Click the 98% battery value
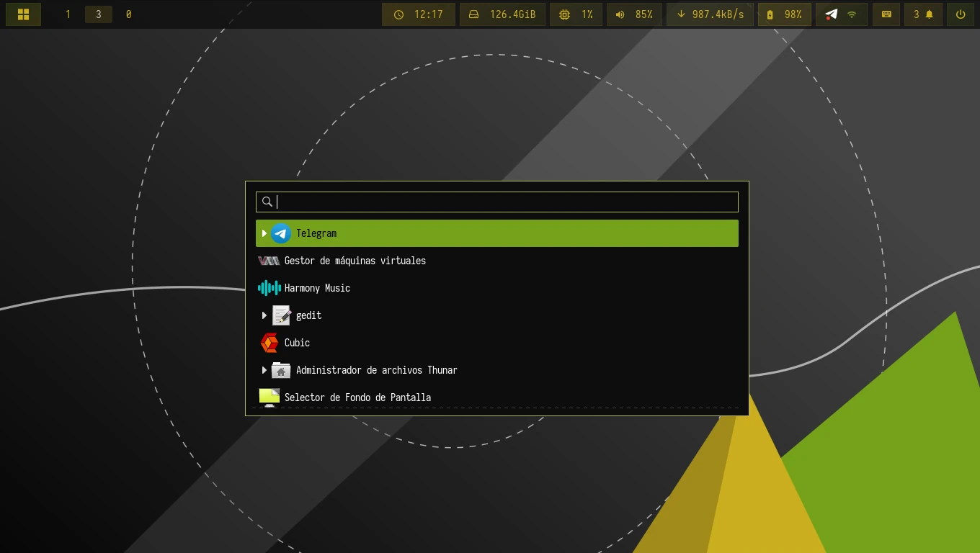The image size is (980, 553). pyautogui.click(x=793, y=14)
